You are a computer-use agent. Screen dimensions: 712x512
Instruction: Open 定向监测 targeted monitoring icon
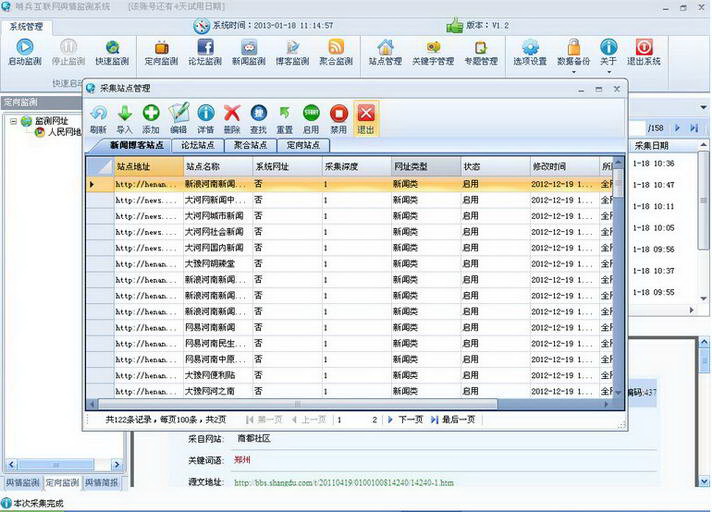click(161, 52)
